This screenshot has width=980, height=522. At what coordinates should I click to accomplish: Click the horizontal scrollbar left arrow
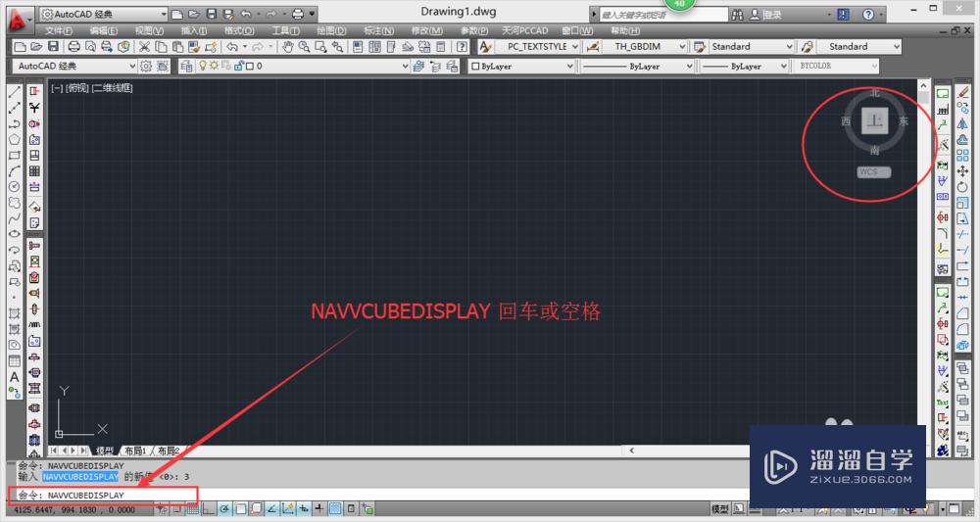[x=631, y=451]
